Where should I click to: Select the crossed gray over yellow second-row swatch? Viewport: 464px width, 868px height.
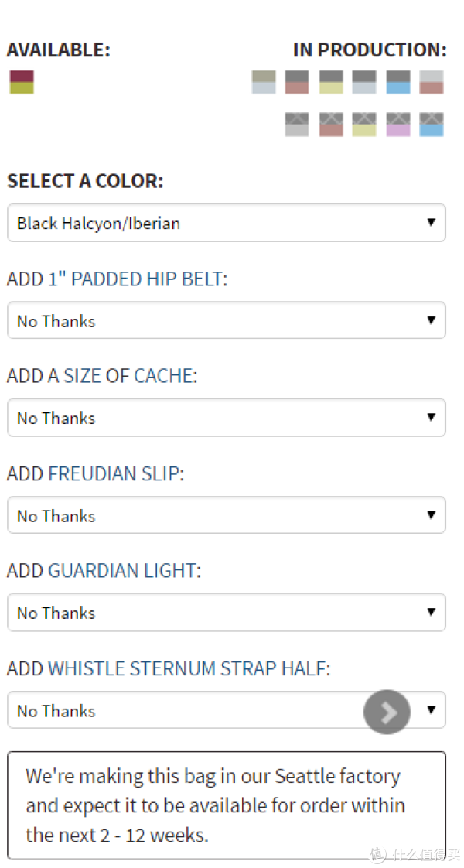click(x=364, y=125)
